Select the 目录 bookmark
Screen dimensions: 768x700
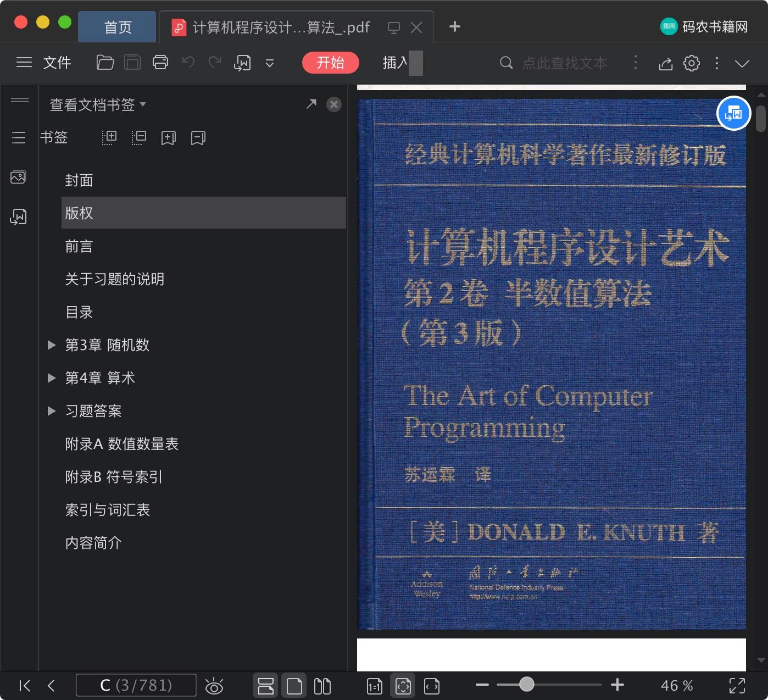click(x=79, y=312)
